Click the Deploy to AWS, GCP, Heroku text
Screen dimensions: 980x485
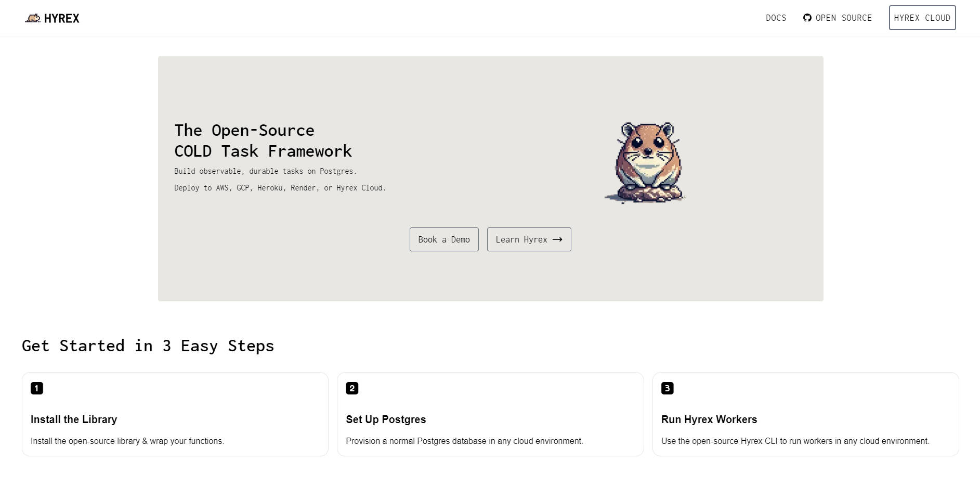(x=280, y=188)
